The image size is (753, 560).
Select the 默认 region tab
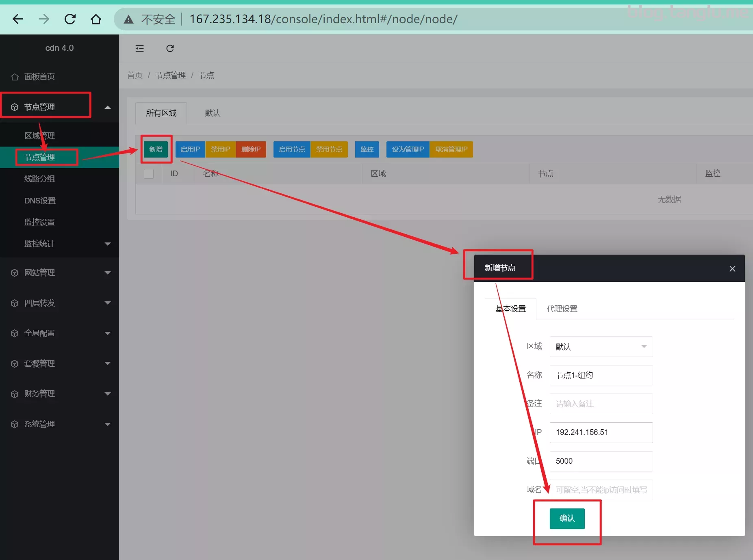pyautogui.click(x=212, y=113)
